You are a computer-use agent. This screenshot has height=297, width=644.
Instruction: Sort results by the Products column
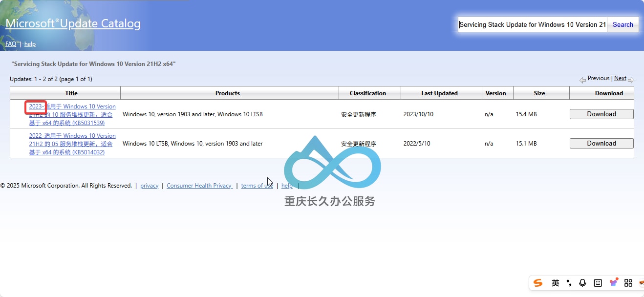228,93
